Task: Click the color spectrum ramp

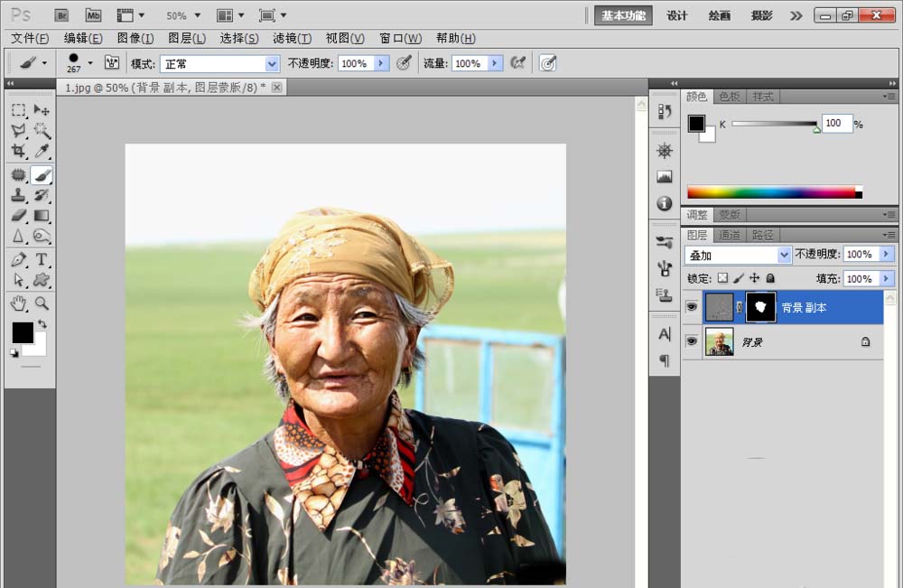Action: (x=770, y=191)
